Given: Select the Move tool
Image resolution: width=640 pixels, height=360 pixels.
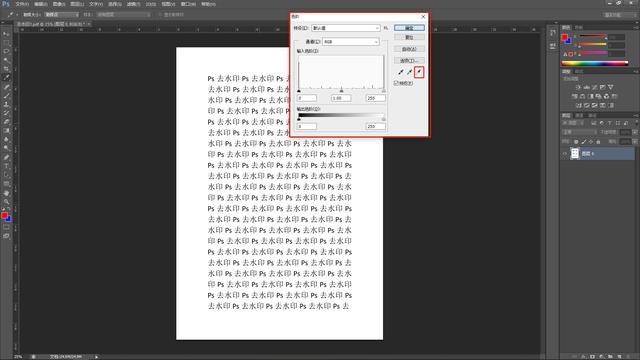Looking at the screenshot, I should [x=6, y=34].
